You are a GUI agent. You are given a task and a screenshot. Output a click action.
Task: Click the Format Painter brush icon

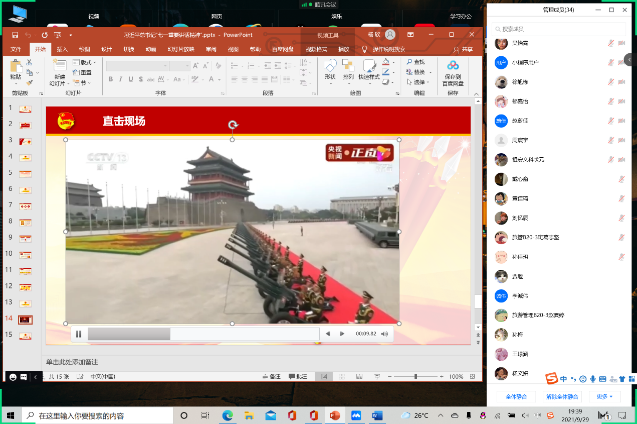(x=29, y=82)
